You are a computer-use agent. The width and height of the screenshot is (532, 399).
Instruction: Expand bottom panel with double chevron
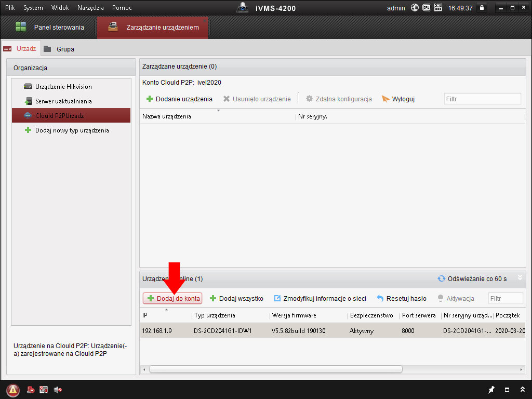pos(522,390)
